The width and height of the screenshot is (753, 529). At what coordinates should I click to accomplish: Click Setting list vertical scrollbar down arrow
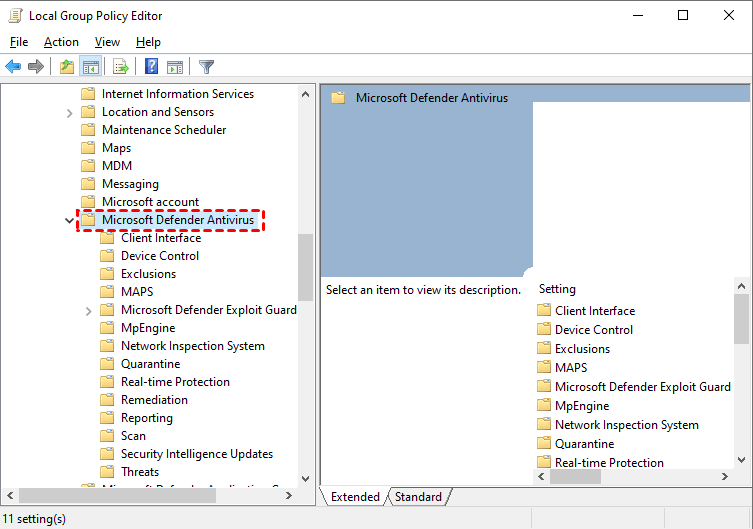[x=741, y=460]
